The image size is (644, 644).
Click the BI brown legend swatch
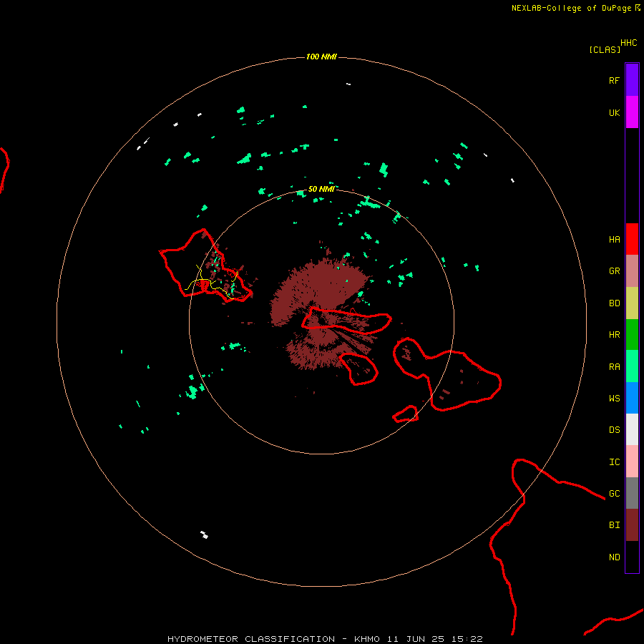point(632,525)
